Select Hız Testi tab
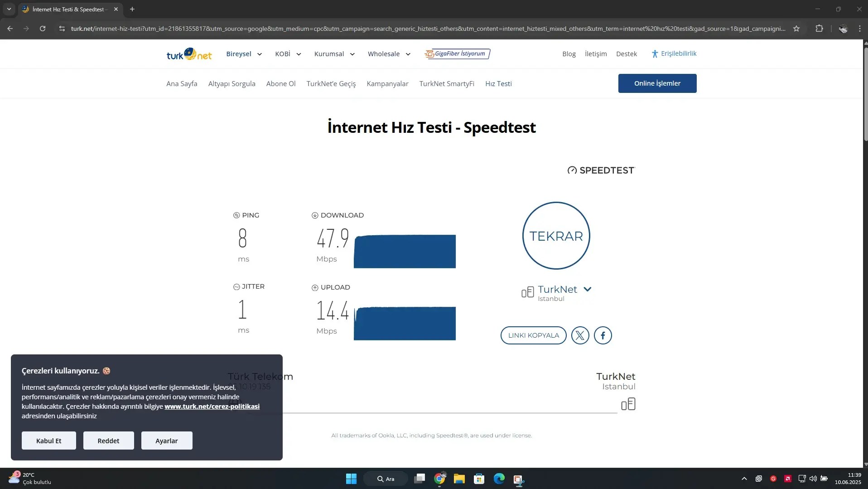The width and height of the screenshot is (868, 489). (x=498, y=84)
